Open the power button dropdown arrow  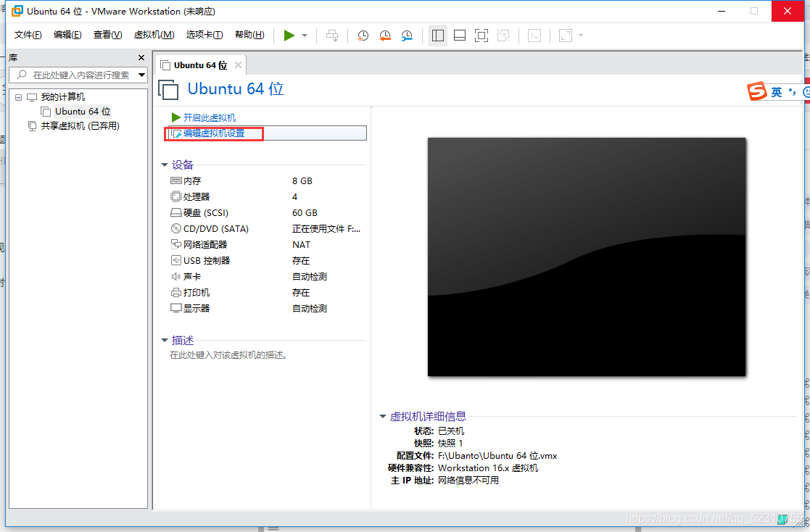[x=303, y=35]
